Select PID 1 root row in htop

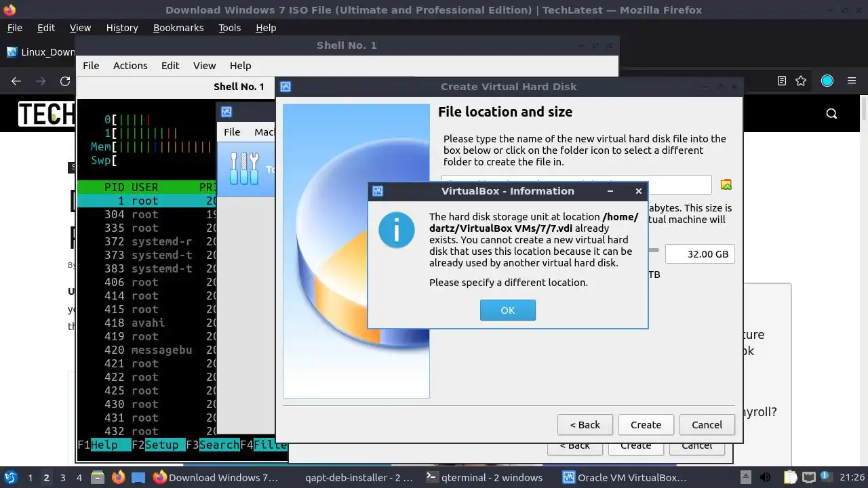click(147, 201)
